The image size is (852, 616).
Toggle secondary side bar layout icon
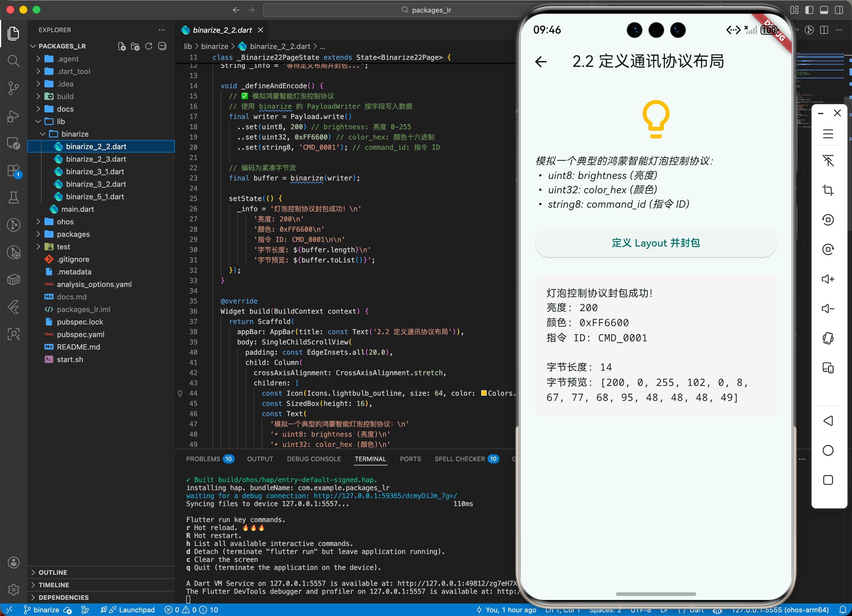(x=839, y=10)
